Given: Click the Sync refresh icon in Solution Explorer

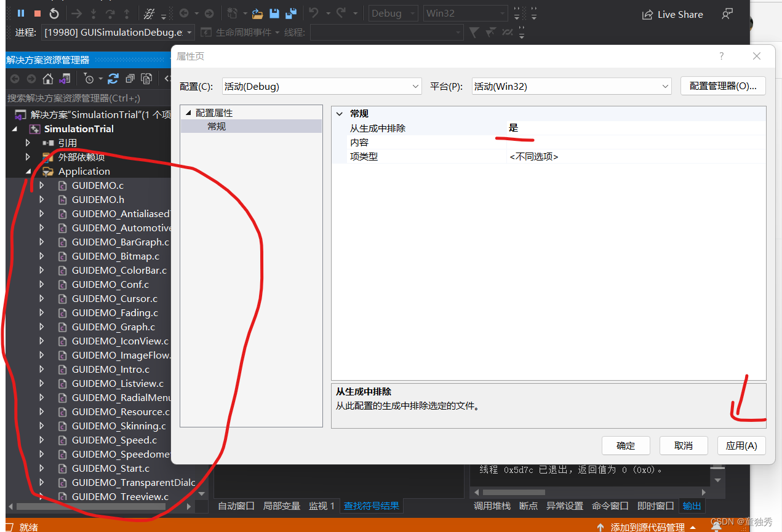Looking at the screenshot, I should (113, 79).
